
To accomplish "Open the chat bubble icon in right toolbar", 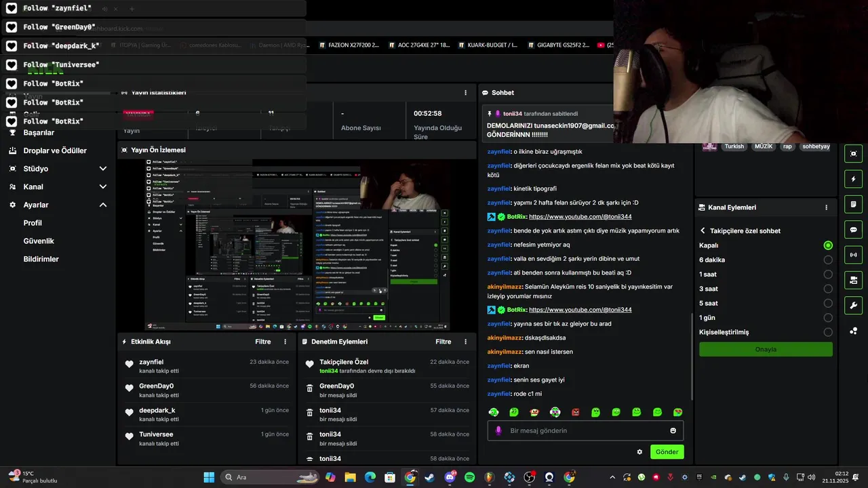I will [853, 229].
